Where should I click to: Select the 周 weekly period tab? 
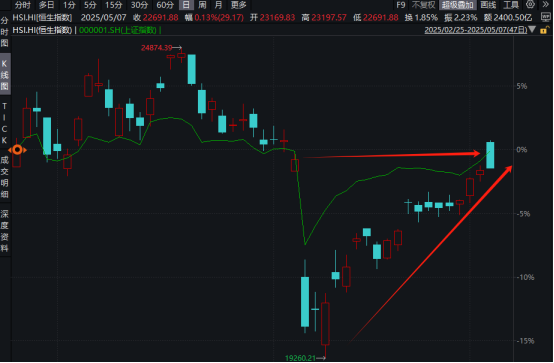coord(202,5)
